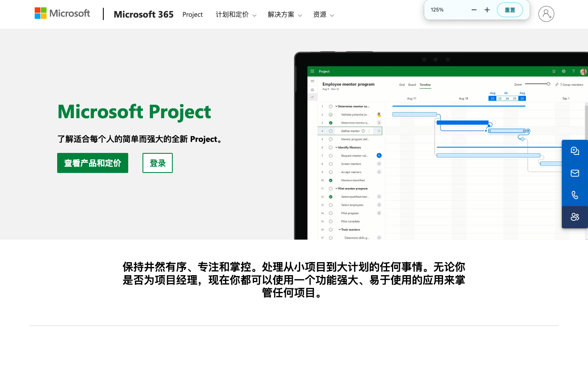Click the email contact icon on the sidebar
Viewport: 588px width, 368px height.
pyautogui.click(x=575, y=173)
